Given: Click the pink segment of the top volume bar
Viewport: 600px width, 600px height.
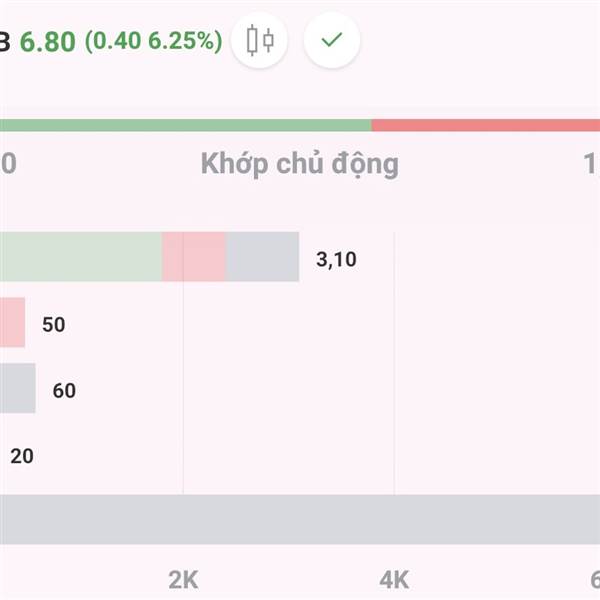Looking at the screenshot, I should click(x=194, y=257).
